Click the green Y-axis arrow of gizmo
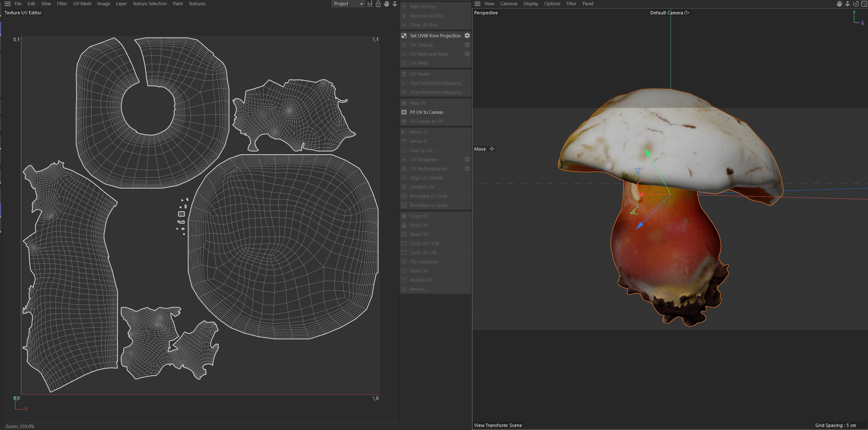 click(647, 152)
